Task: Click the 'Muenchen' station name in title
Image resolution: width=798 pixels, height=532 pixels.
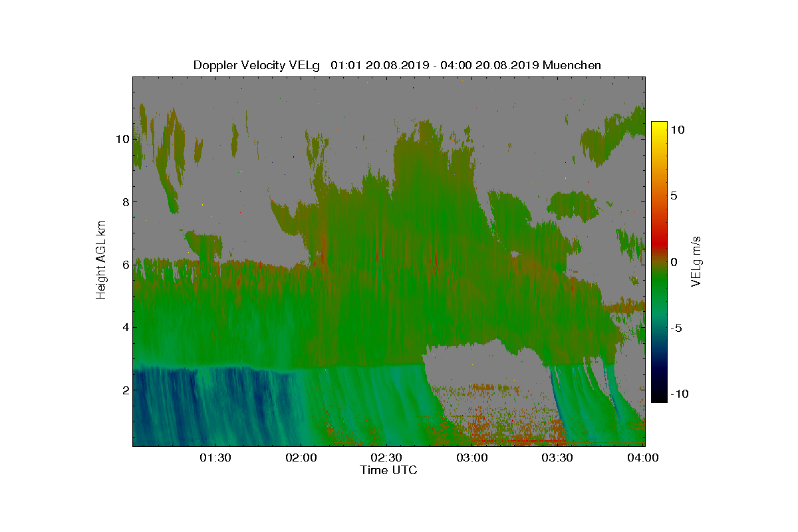Action: (572, 65)
